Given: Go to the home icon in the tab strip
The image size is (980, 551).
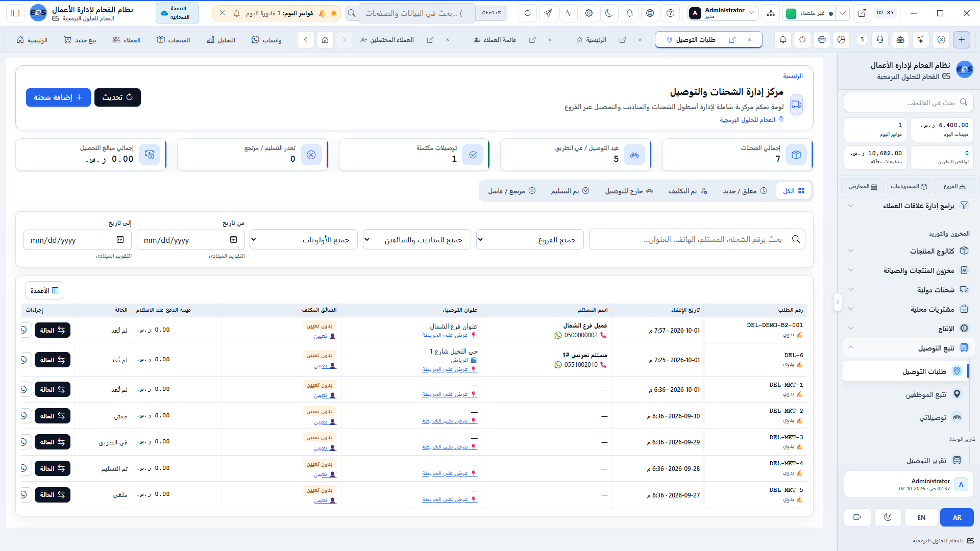Looking at the screenshot, I should pos(325,40).
